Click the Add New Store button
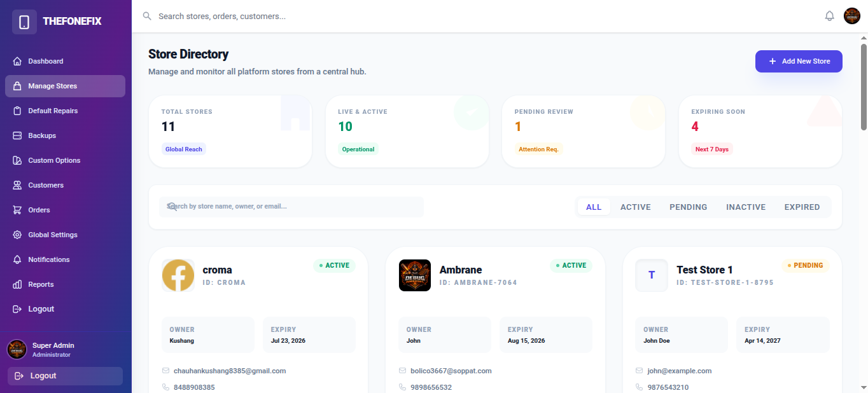This screenshot has height=393, width=868. pyautogui.click(x=799, y=61)
